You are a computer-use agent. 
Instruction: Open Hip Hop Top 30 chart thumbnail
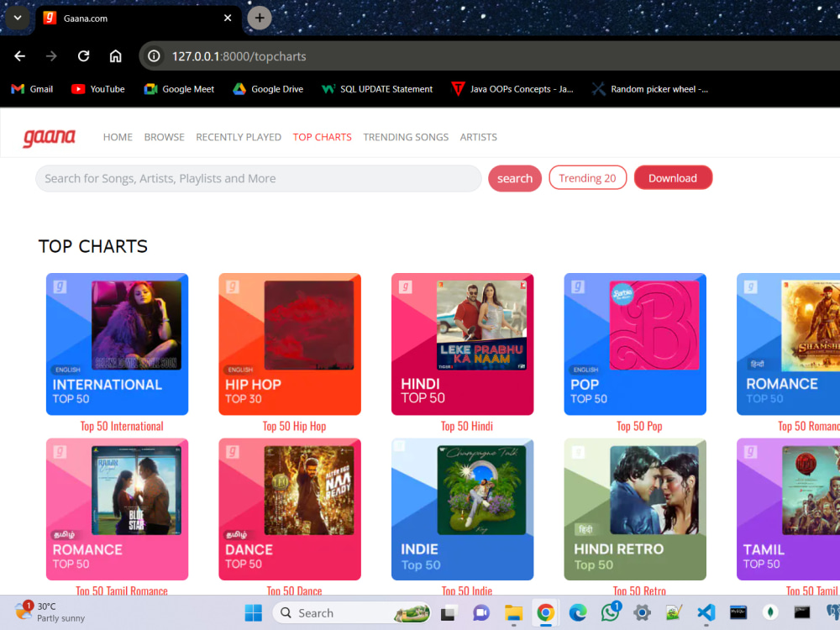(290, 344)
